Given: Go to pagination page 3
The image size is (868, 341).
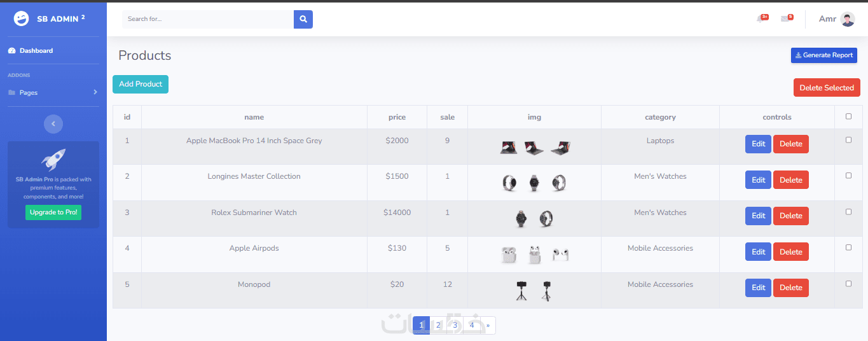Looking at the screenshot, I should (x=455, y=325).
